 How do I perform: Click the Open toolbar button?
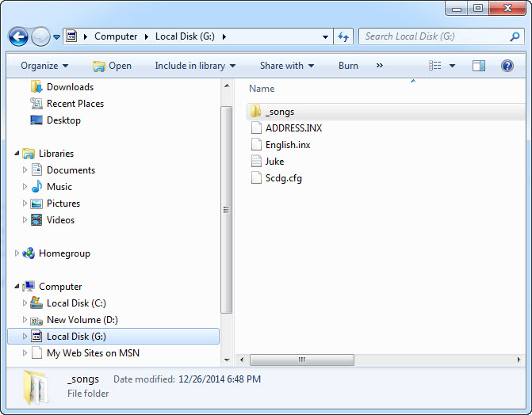point(112,66)
